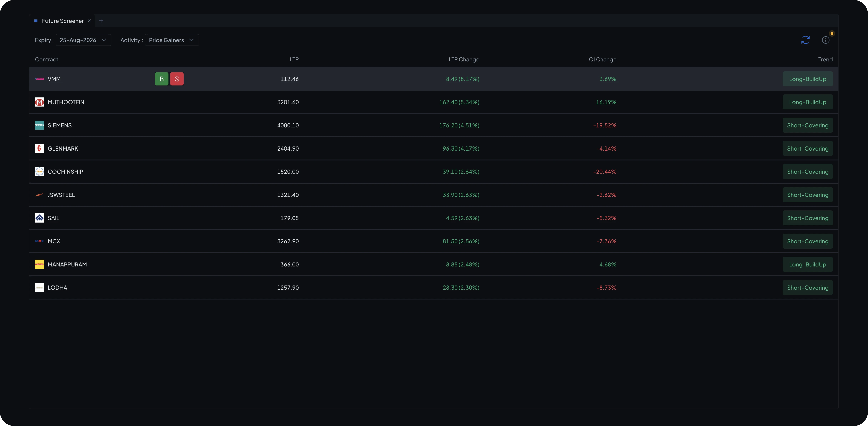Click the refresh data icon
This screenshot has height=426, width=868.
click(x=805, y=40)
